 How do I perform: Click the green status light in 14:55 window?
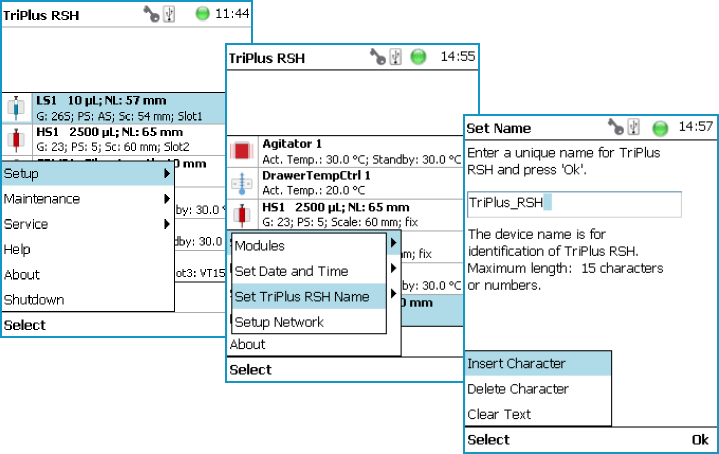point(418,57)
